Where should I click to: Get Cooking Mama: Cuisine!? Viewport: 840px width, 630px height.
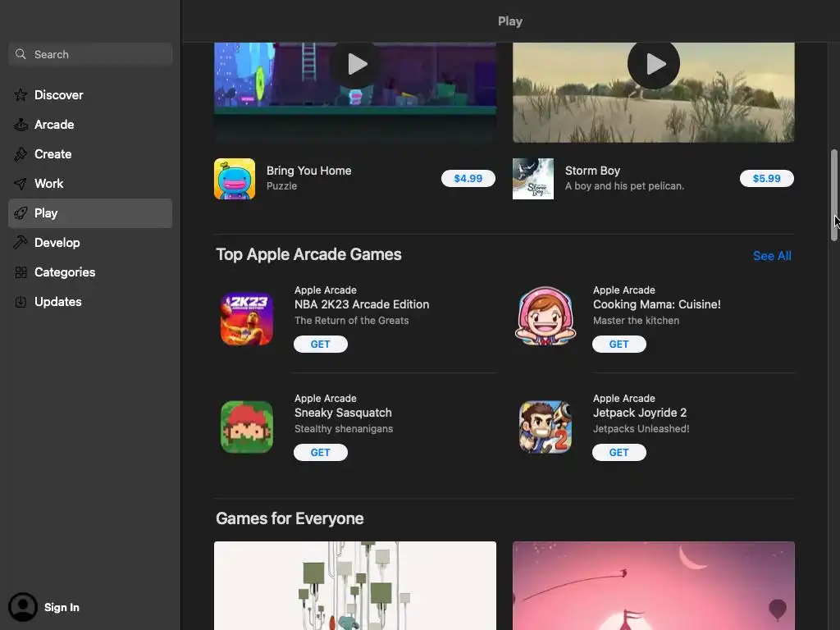(x=619, y=344)
